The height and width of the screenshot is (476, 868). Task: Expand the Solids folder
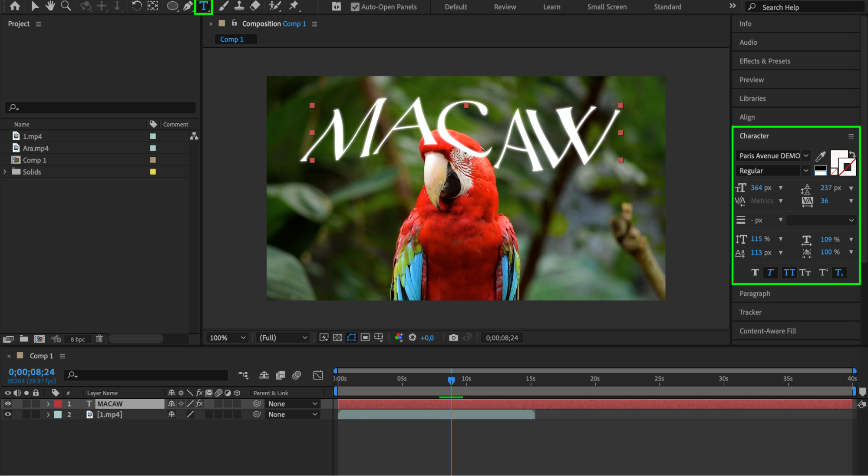click(5, 172)
